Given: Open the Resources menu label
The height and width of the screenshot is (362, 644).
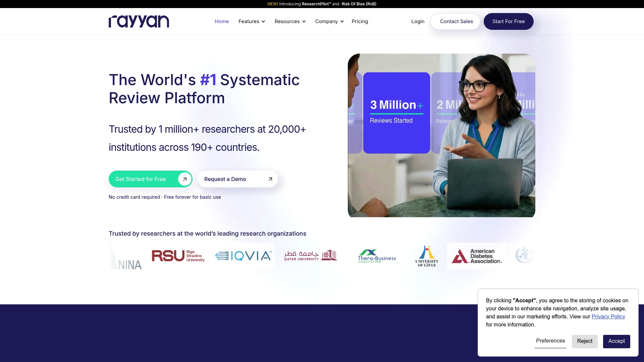Looking at the screenshot, I should [x=287, y=21].
